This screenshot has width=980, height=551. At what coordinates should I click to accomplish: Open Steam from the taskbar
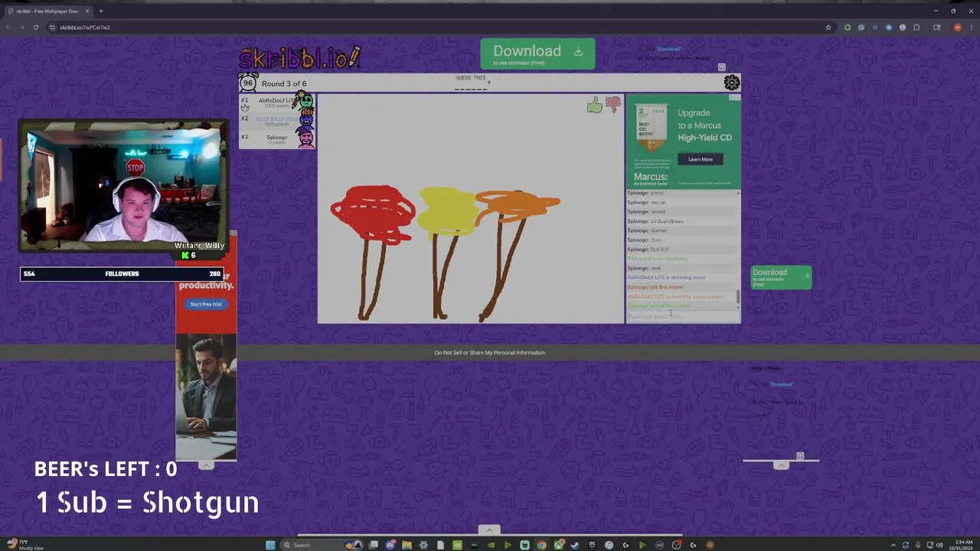[575, 545]
